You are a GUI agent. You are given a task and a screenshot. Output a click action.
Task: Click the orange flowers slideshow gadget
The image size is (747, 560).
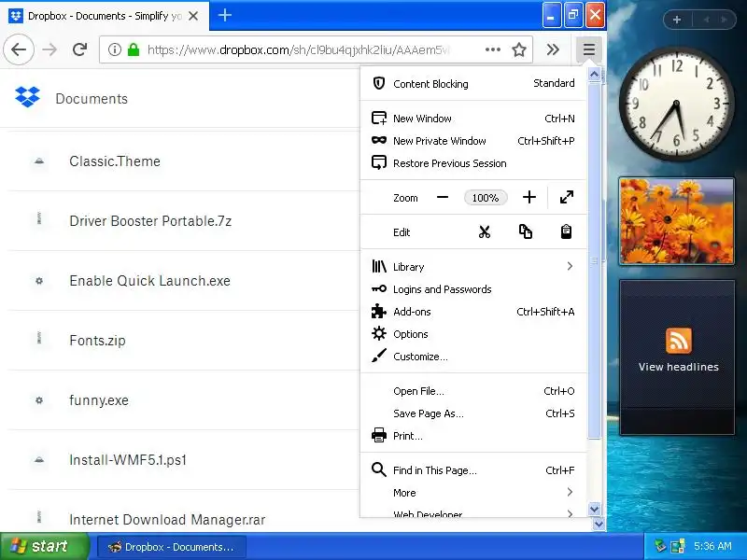point(676,221)
